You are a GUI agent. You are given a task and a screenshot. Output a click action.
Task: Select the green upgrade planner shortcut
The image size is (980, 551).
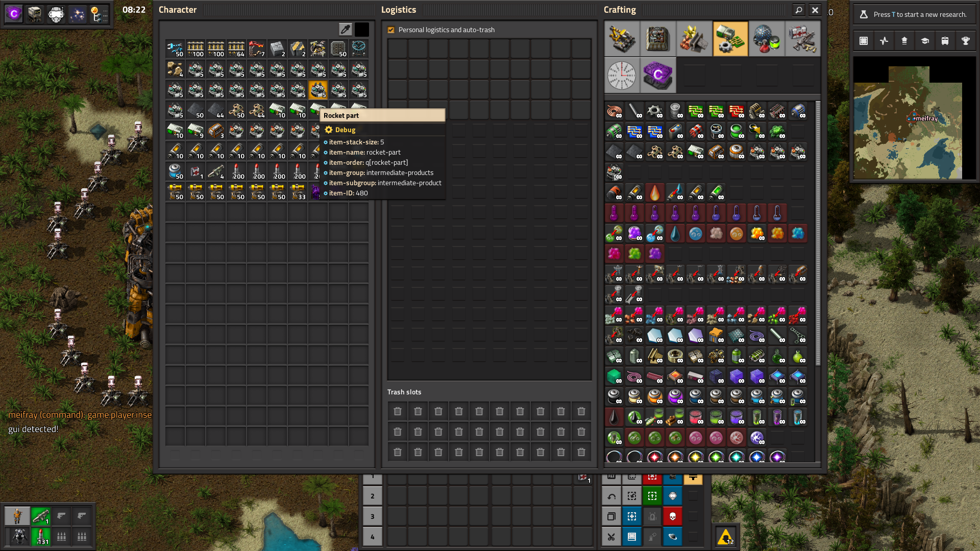[652, 496]
